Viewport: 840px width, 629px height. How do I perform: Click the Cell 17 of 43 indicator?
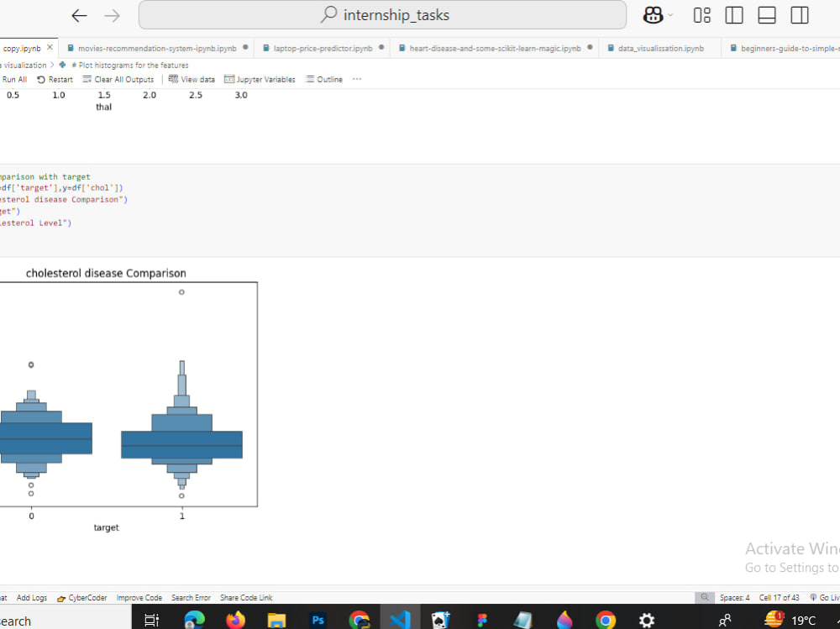(779, 597)
